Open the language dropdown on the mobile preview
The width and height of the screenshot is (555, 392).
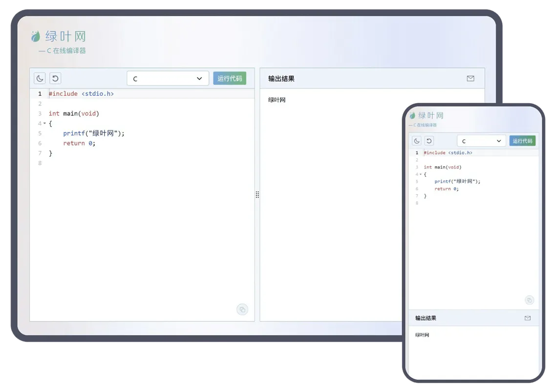click(x=481, y=140)
